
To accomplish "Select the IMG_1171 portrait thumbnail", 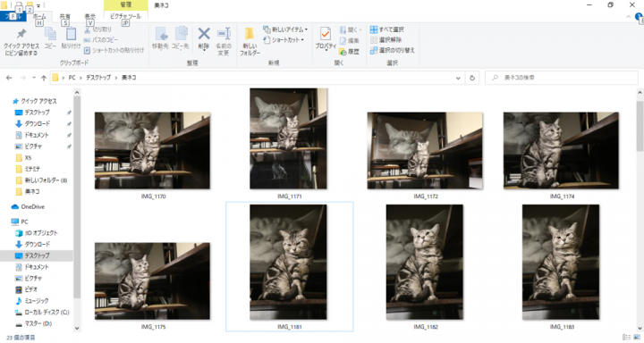I will click(288, 138).
